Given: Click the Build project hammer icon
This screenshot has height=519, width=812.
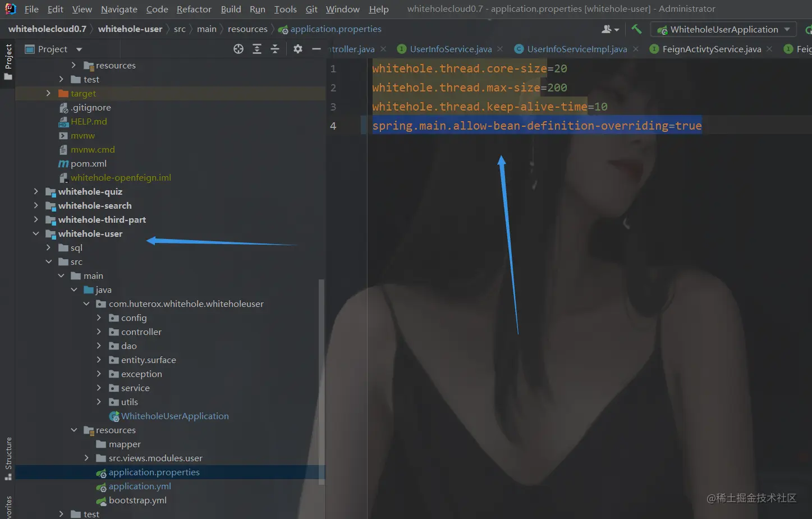Looking at the screenshot, I should (636, 29).
